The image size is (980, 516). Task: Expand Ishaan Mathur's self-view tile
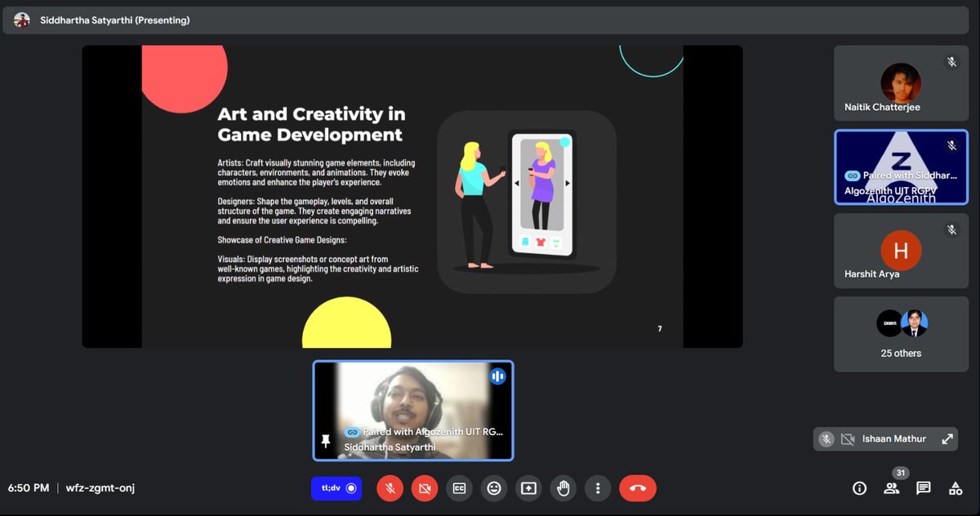coord(947,439)
